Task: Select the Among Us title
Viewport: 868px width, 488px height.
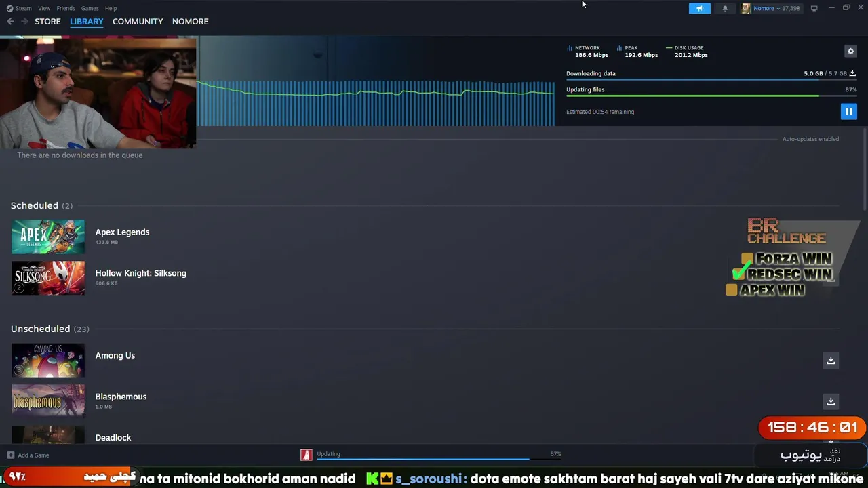Action: tap(115, 355)
